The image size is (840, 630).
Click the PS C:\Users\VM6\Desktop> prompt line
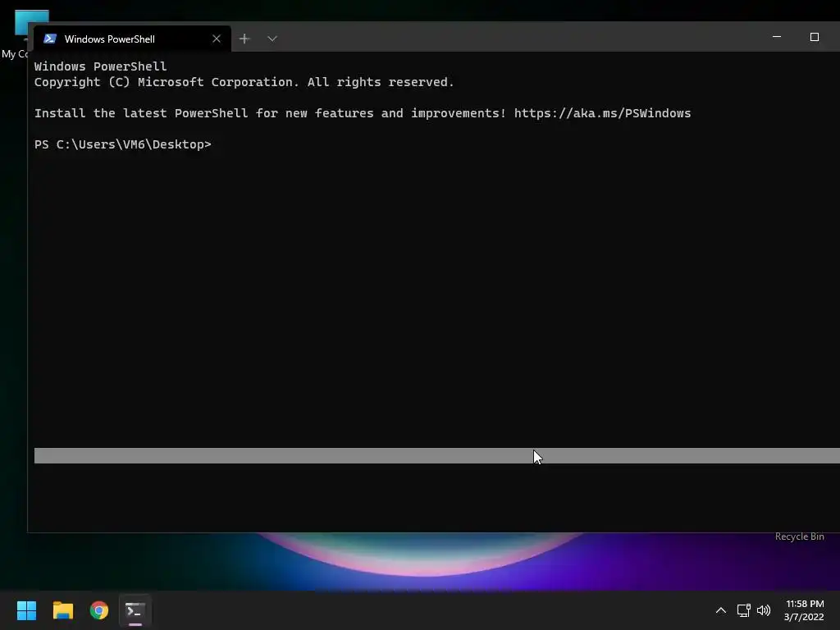123,144
